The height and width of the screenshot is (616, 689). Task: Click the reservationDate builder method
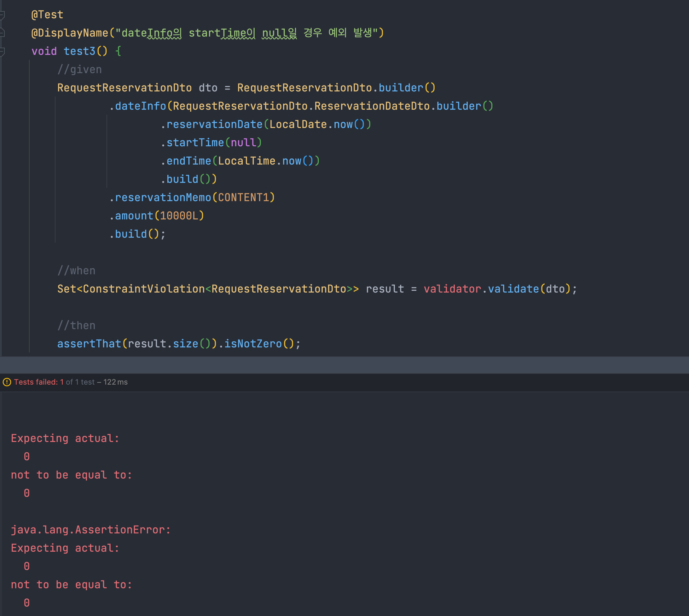214,125
